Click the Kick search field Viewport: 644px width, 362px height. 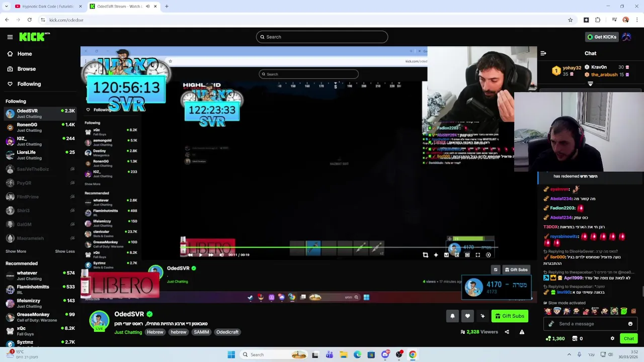(x=322, y=37)
